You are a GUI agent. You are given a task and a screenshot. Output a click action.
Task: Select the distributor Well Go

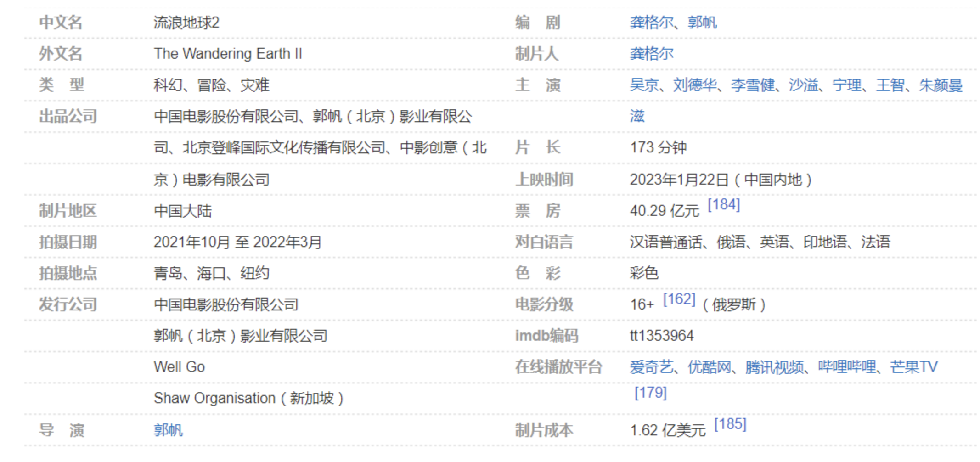pyautogui.click(x=179, y=366)
